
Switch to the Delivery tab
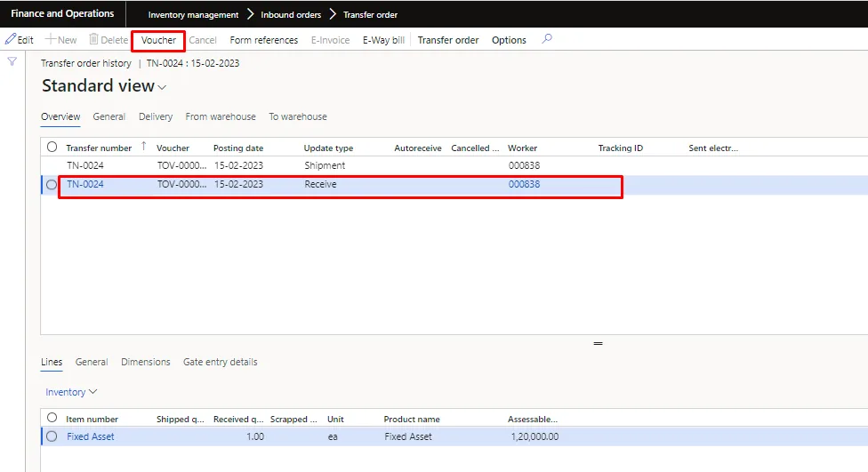click(x=156, y=116)
